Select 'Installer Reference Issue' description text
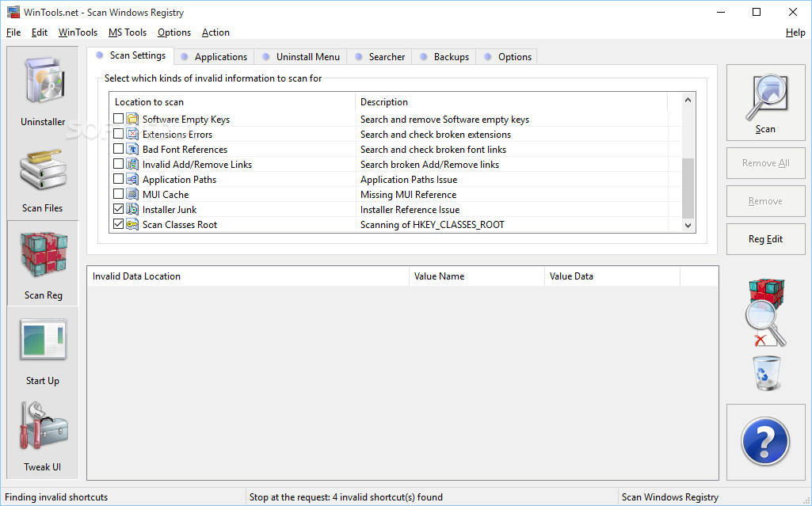The width and height of the screenshot is (812, 506). (410, 210)
